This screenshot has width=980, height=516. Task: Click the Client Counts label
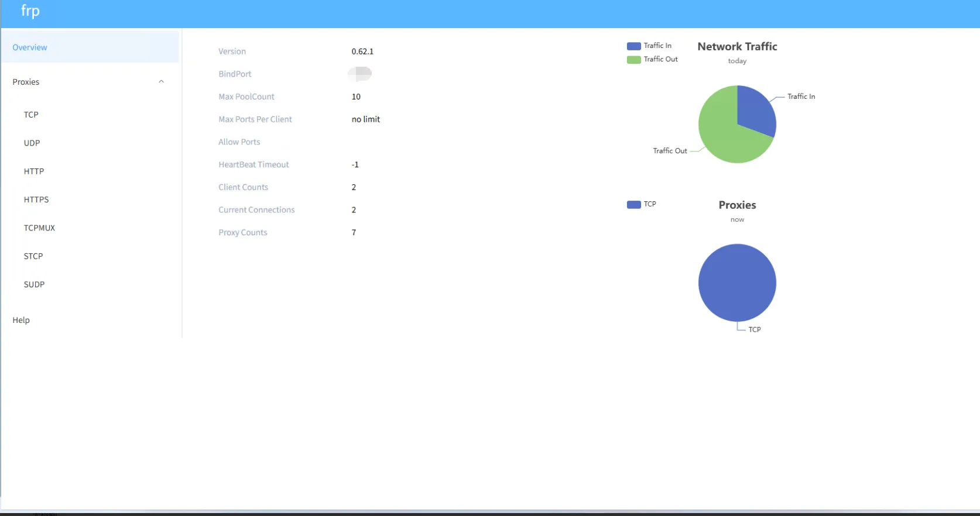(x=243, y=187)
